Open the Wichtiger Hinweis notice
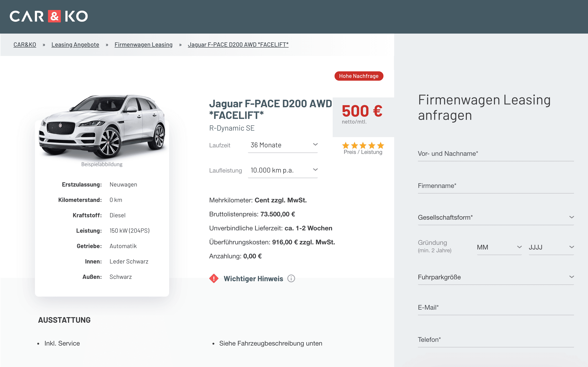 click(253, 279)
